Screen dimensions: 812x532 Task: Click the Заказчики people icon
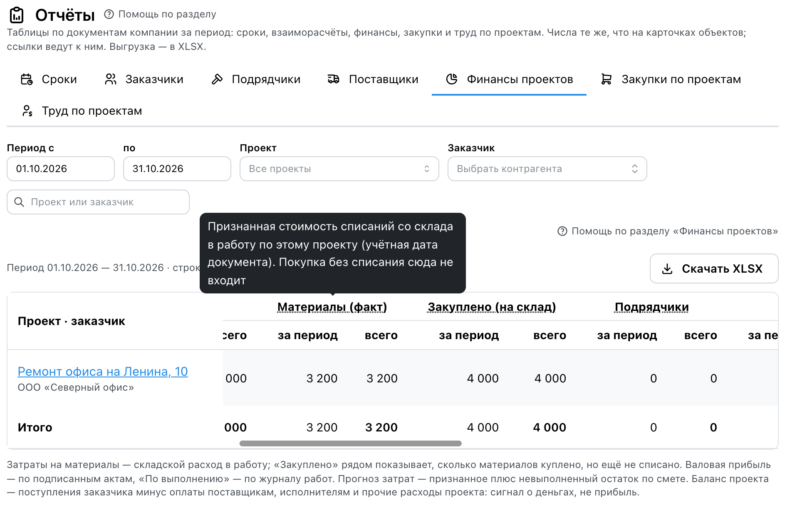(110, 79)
